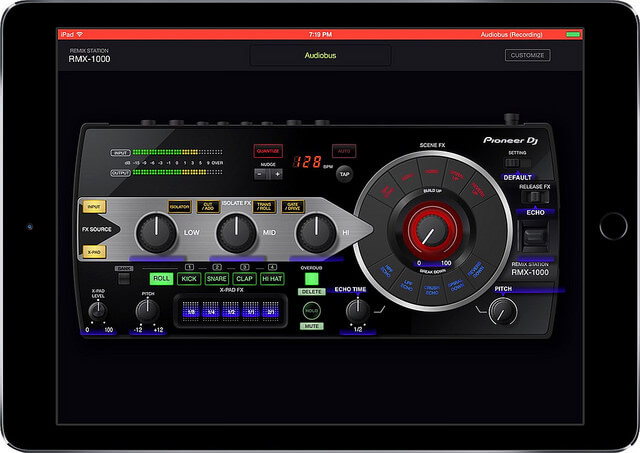640x453 pixels.
Task: Choose CUT/ADD Isolate FX mode
Action: click(211, 206)
